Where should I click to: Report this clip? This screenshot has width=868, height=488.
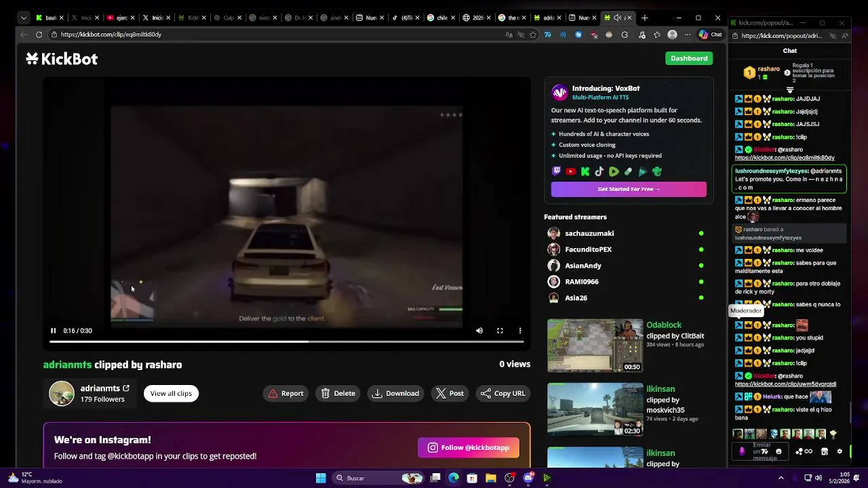click(x=285, y=393)
